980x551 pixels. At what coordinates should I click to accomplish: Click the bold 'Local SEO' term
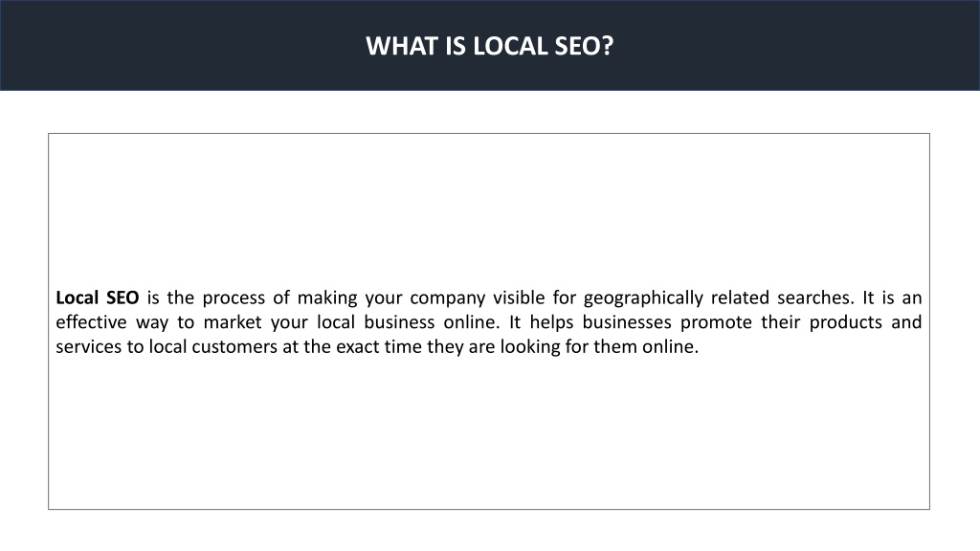[98, 298]
